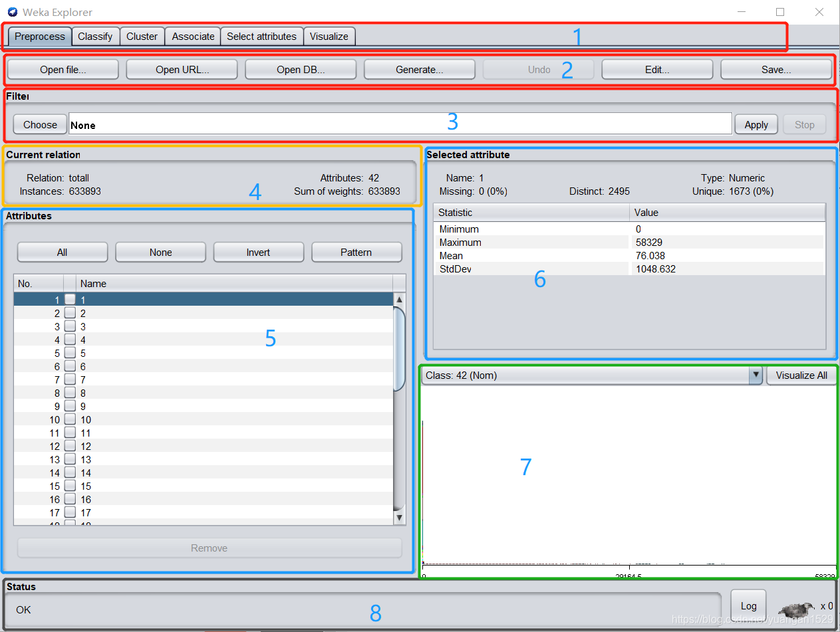840x632 pixels.
Task: Enable the checkbox for attribute 12
Action: coord(70,446)
